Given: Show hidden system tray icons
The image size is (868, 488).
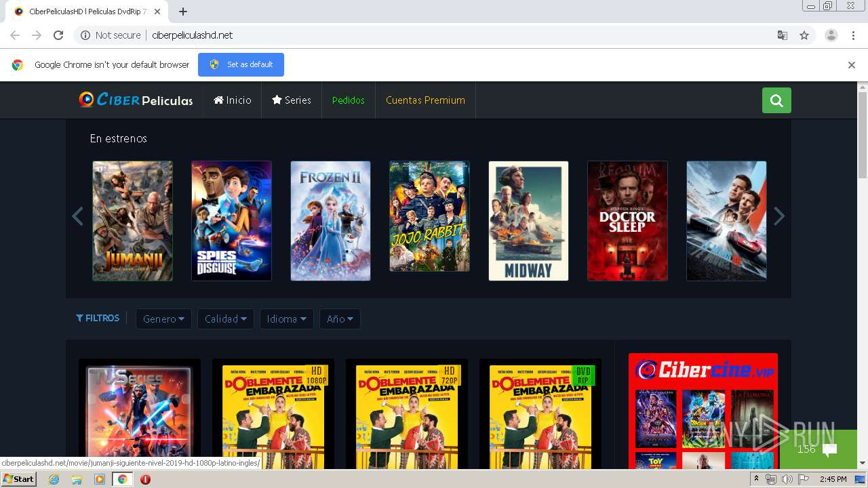Looking at the screenshot, I should [756, 479].
